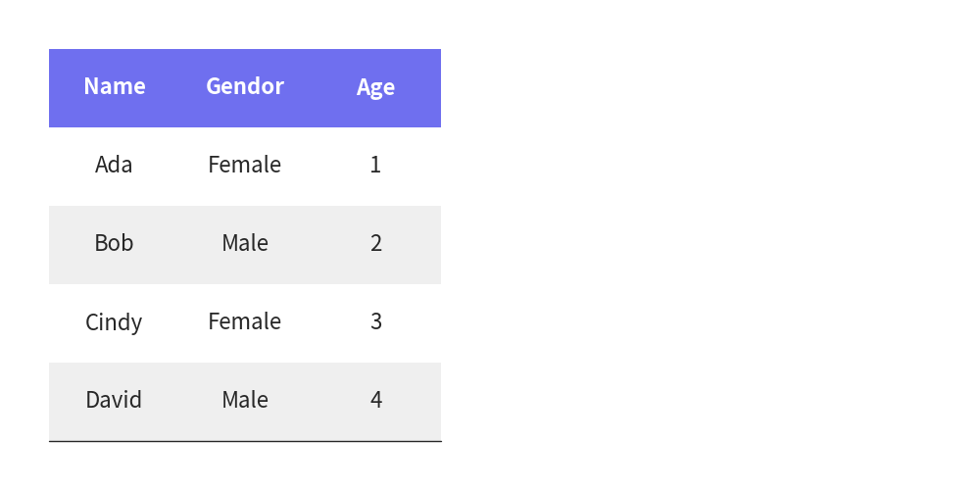The height and width of the screenshot is (490, 980).
Task: Click the table's bottom border line
Action: (x=245, y=441)
